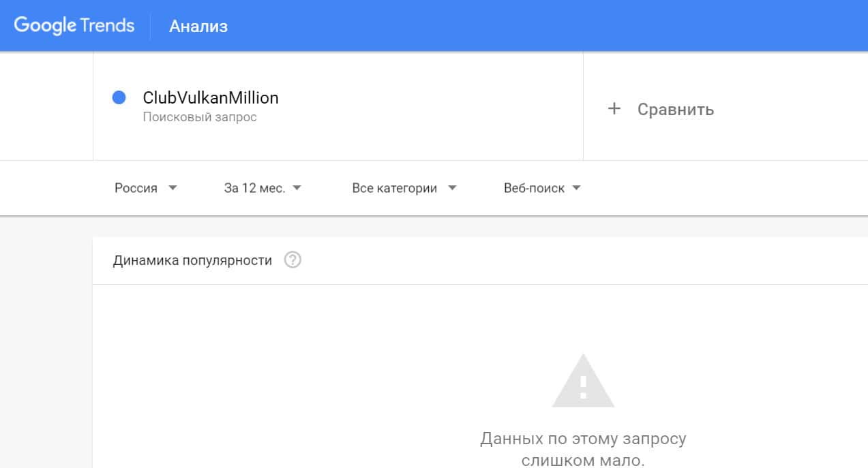The width and height of the screenshot is (868, 468).
Task: Click the arrow beside Все категории
Action: [452, 188]
